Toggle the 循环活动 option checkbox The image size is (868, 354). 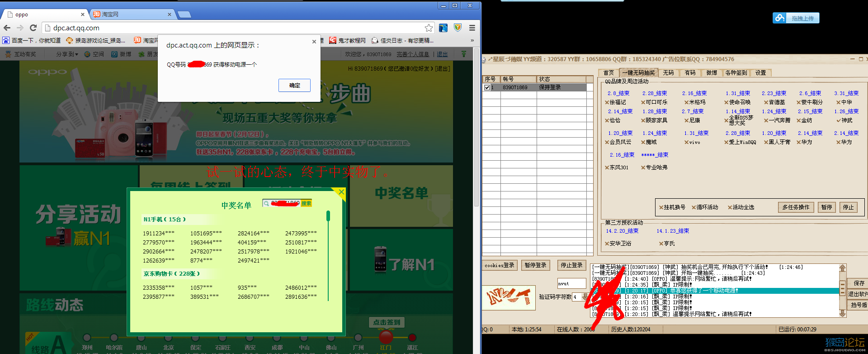pyautogui.click(x=694, y=207)
